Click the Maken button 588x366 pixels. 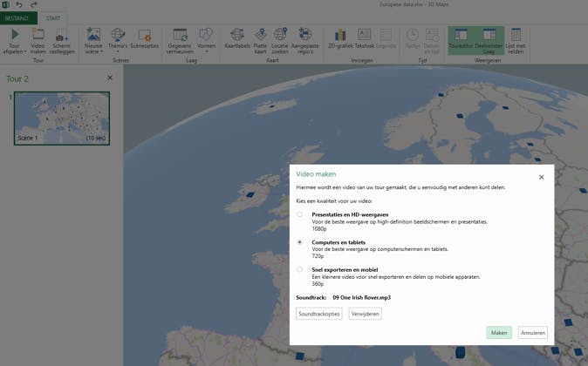[499, 333]
